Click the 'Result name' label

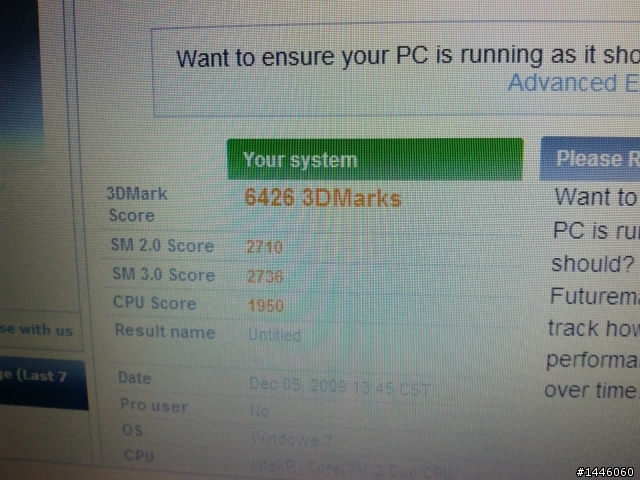[x=165, y=331]
